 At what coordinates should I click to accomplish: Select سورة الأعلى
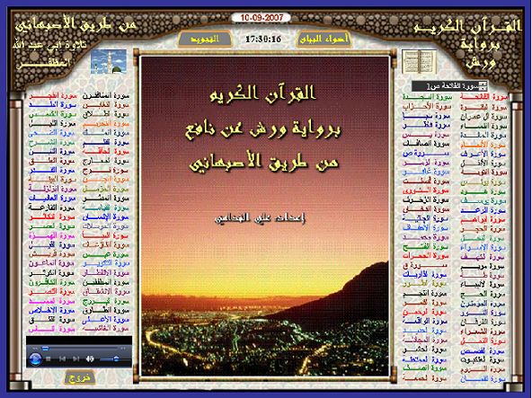click(105, 320)
